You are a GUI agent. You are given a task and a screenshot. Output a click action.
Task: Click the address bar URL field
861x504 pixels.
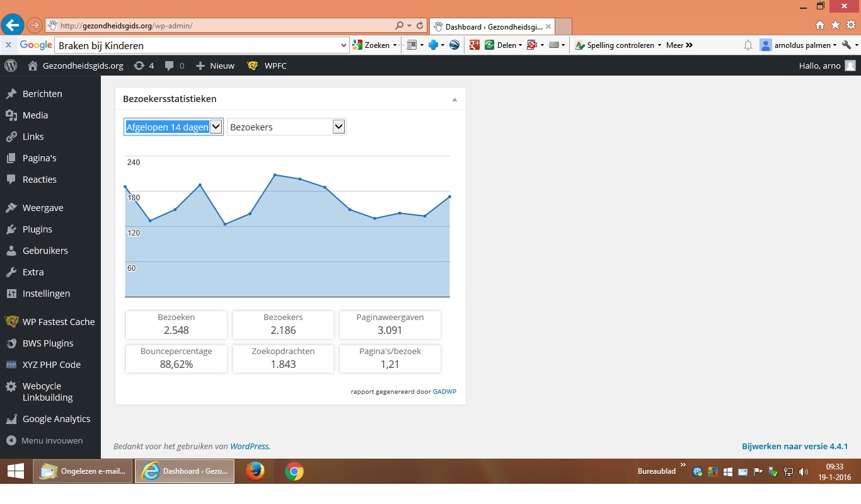pyautogui.click(x=221, y=26)
